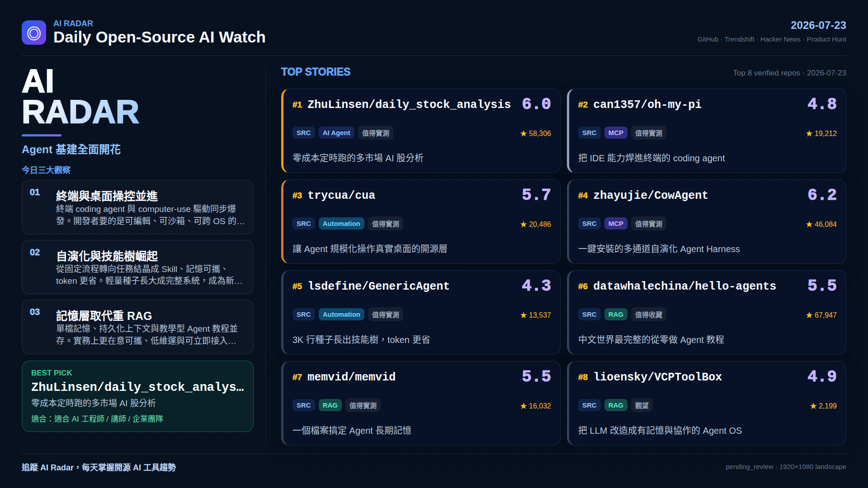Open the can1357/oh-my-pi repo title

(647, 104)
